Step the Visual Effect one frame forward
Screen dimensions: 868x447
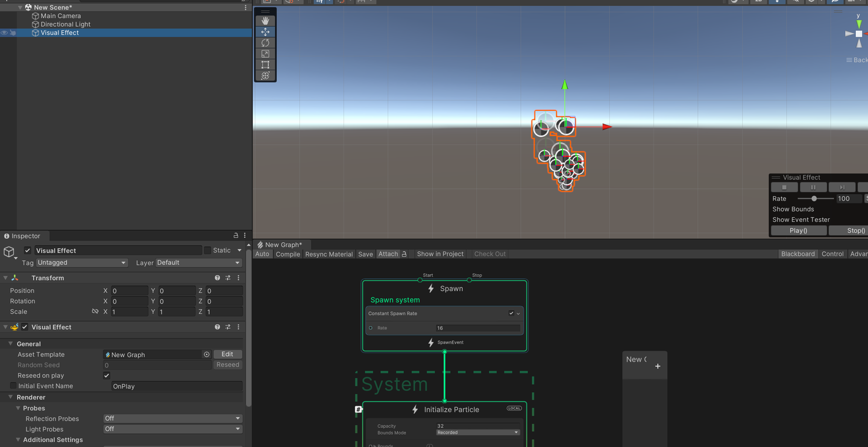pos(842,187)
